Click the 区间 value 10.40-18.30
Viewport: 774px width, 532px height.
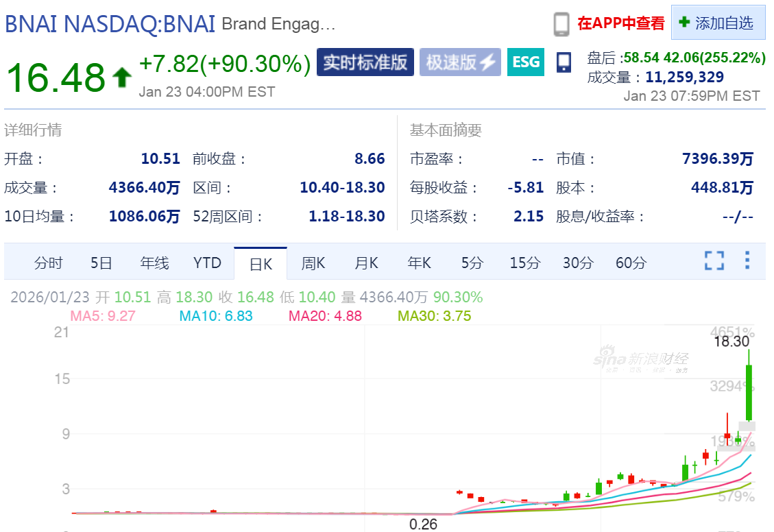point(342,188)
